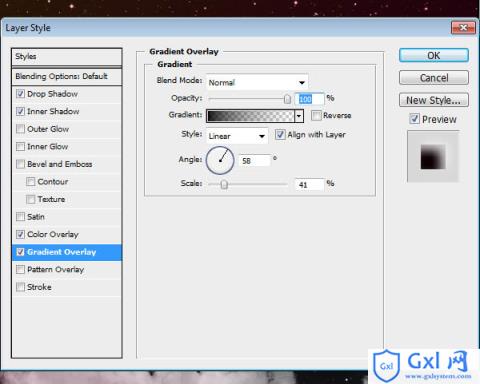Disable Align with Layer checkbox

[280, 135]
